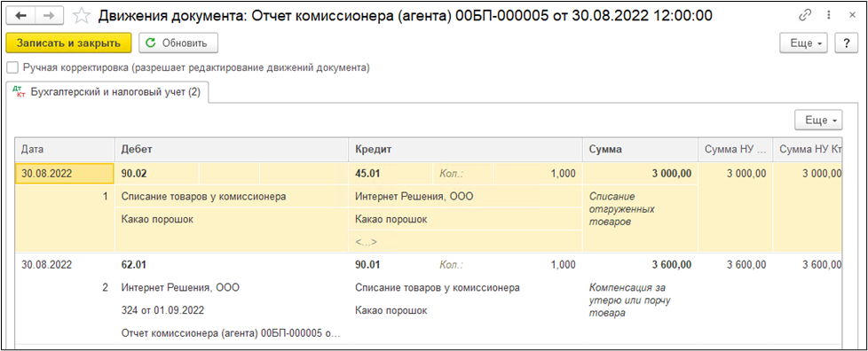
Task: Select Списание товаров у комиссионера in row 1
Action: (232, 196)
